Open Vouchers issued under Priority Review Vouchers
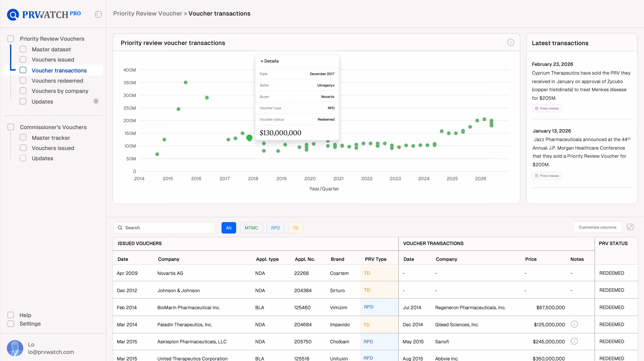Screen dimensions: 644x361 [53, 60]
